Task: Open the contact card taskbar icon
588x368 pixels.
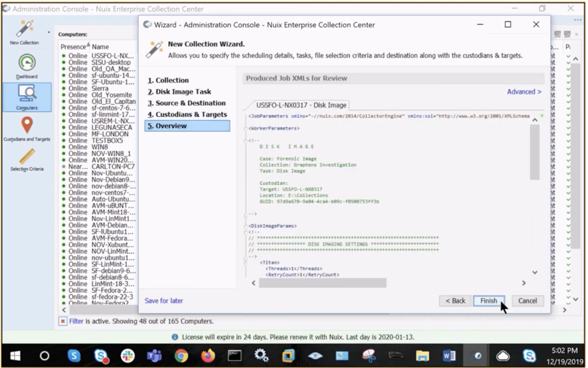Action: pos(342,355)
